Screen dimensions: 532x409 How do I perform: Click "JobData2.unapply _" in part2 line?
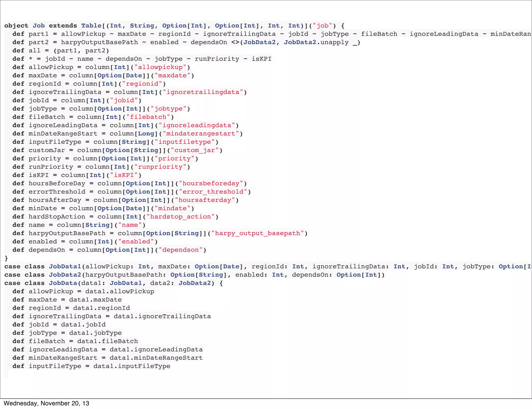tap(320, 42)
